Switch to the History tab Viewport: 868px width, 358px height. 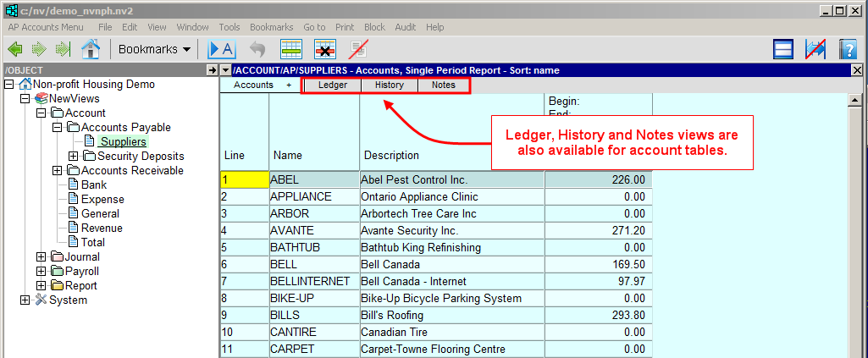(390, 85)
